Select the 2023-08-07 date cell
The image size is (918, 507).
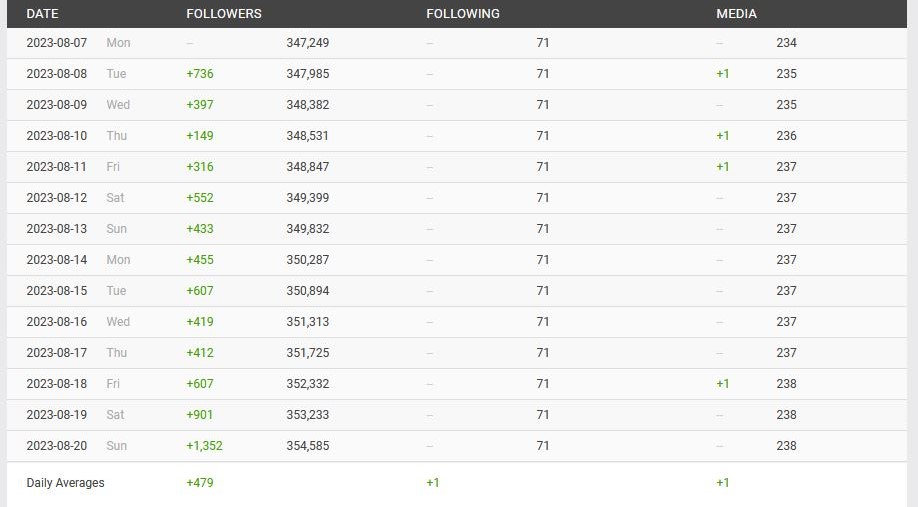57,43
